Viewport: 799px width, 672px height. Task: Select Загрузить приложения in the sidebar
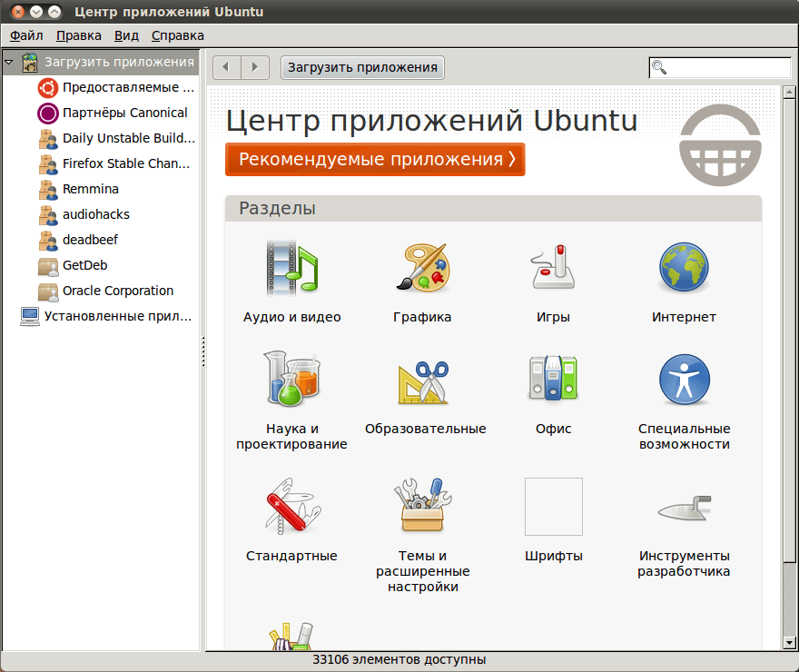[x=101, y=62]
